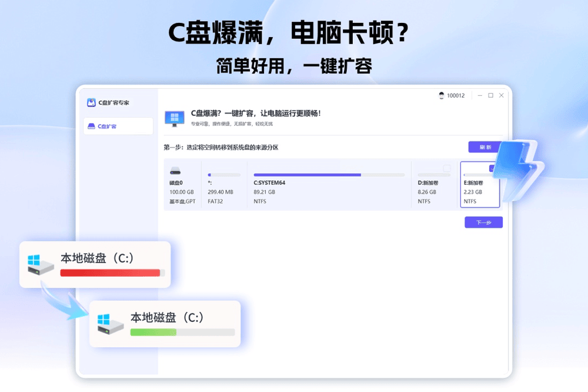
Task: Open the C盘扩容 sidebar tab
Action: (x=118, y=126)
